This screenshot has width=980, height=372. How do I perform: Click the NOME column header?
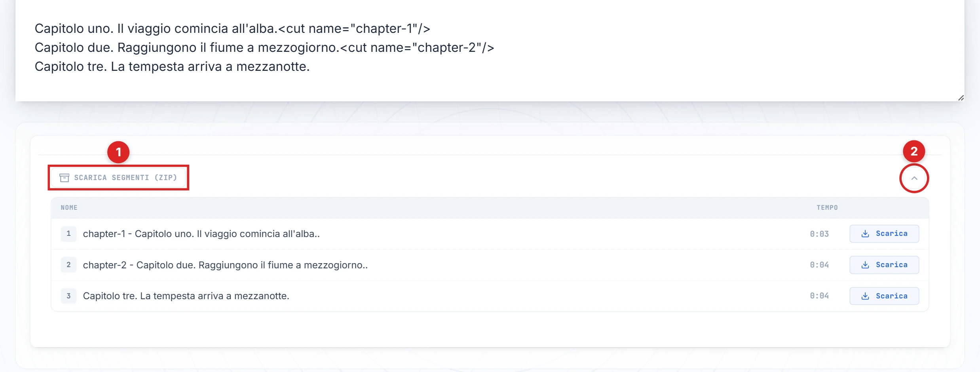click(x=69, y=208)
